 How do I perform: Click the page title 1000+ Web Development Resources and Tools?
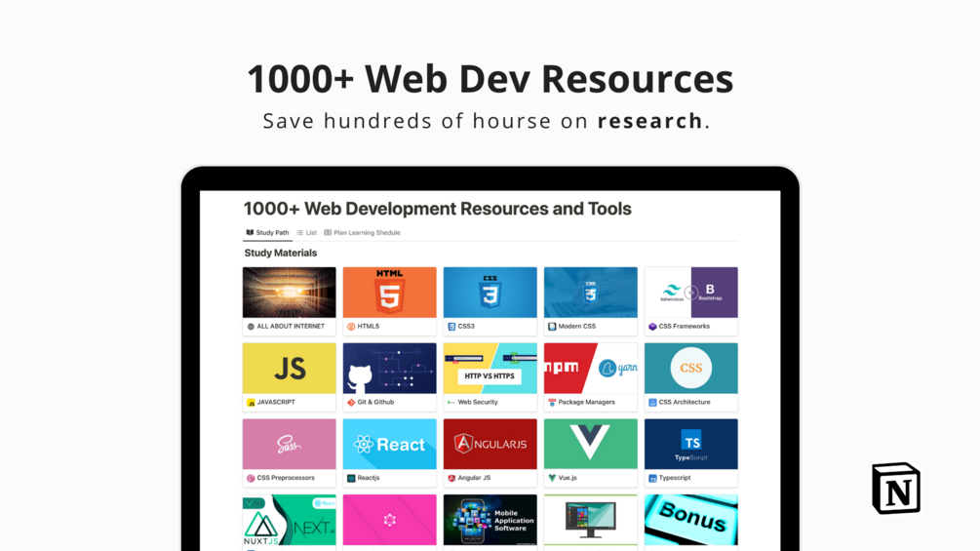click(438, 209)
